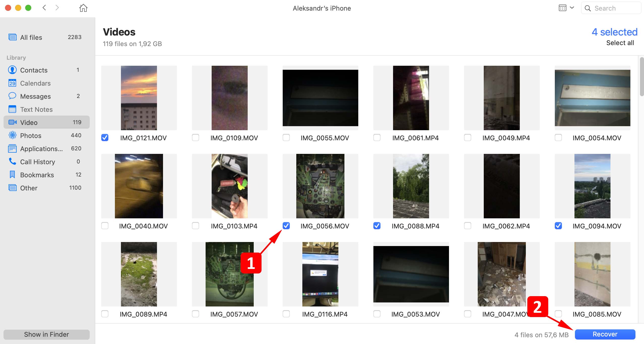Expand Applications library item

pos(42,149)
